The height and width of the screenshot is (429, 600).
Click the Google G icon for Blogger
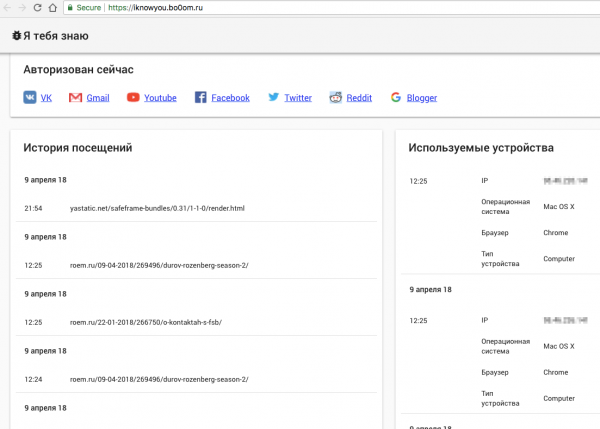pos(396,97)
